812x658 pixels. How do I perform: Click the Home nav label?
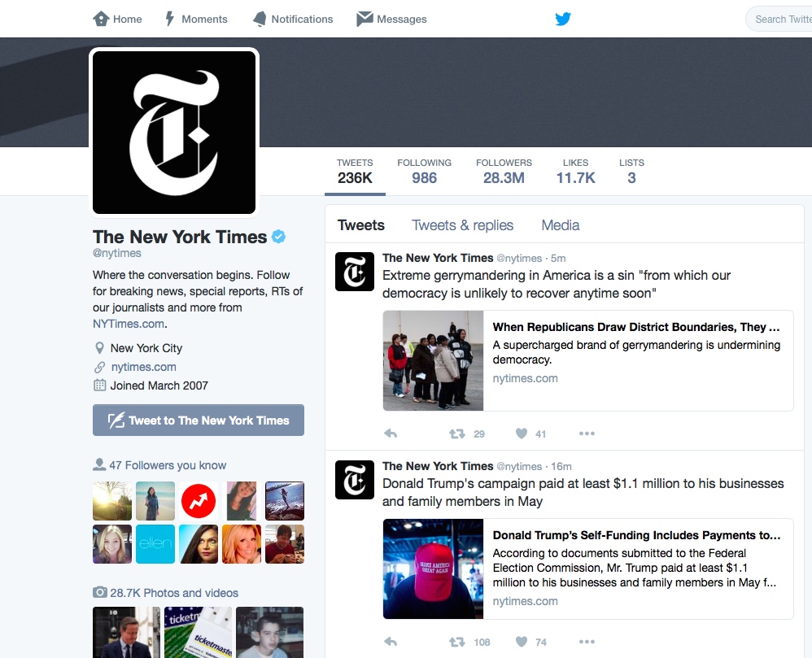(x=128, y=20)
